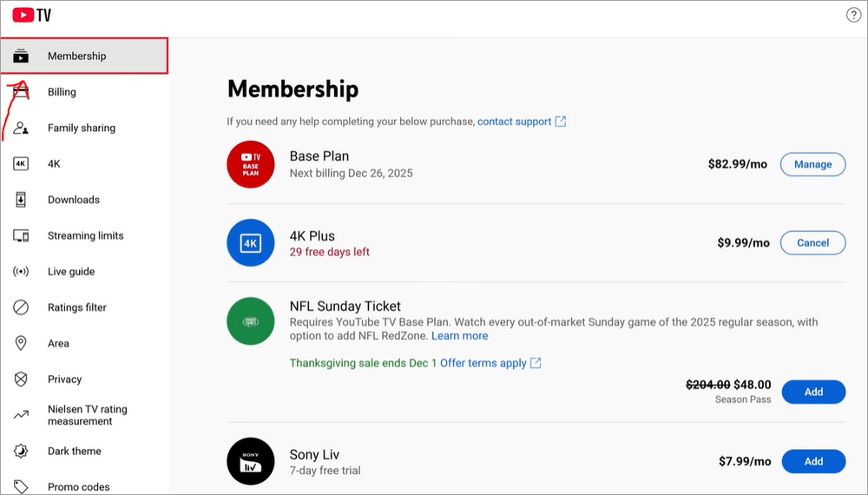The height and width of the screenshot is (495, 868).
Task: Manage the Base Plan
Action: (812, 164)
